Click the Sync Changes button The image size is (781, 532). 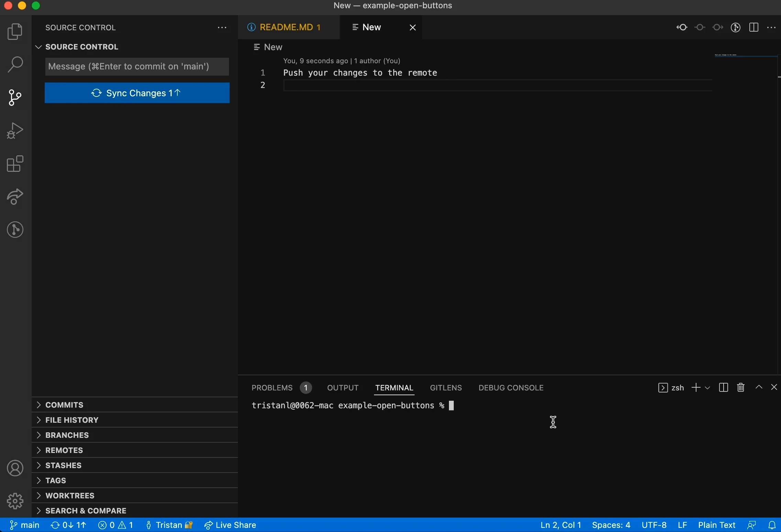click(137, 93)
